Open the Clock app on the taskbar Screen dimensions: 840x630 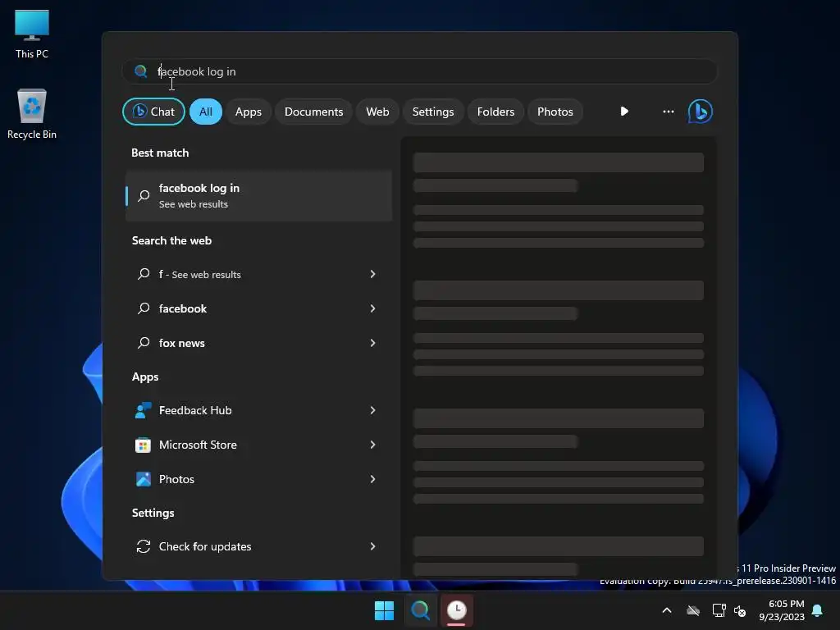point(456,610)
